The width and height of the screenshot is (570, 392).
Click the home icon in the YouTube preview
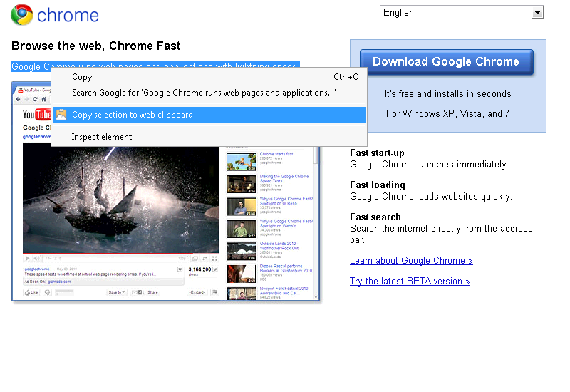[x=43, y=99]
